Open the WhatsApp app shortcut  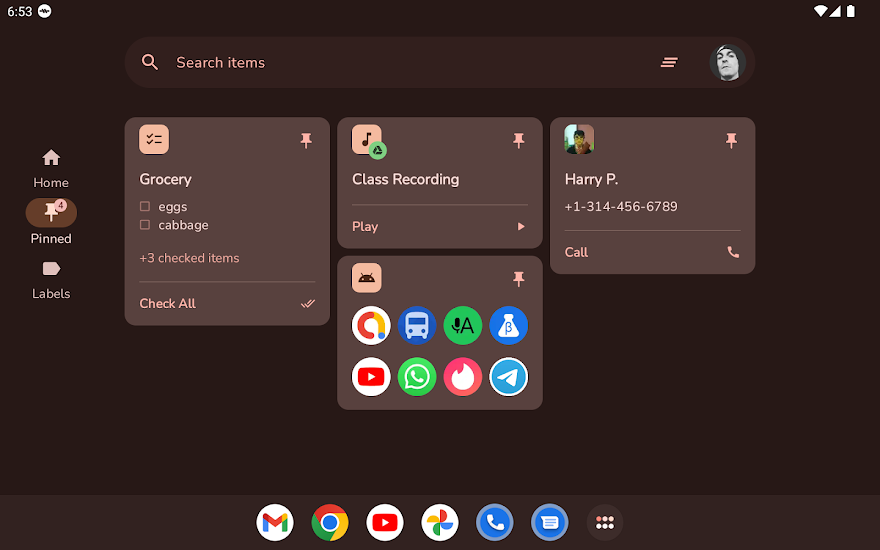[417, 377]
